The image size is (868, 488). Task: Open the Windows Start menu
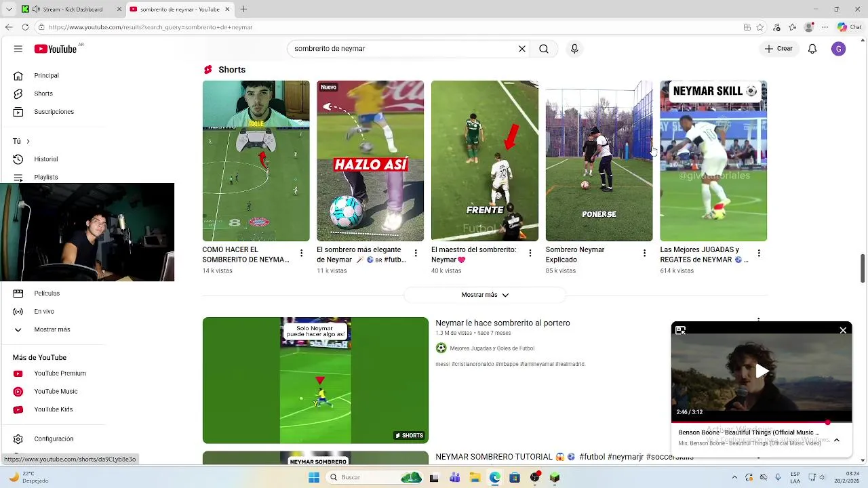314,477
